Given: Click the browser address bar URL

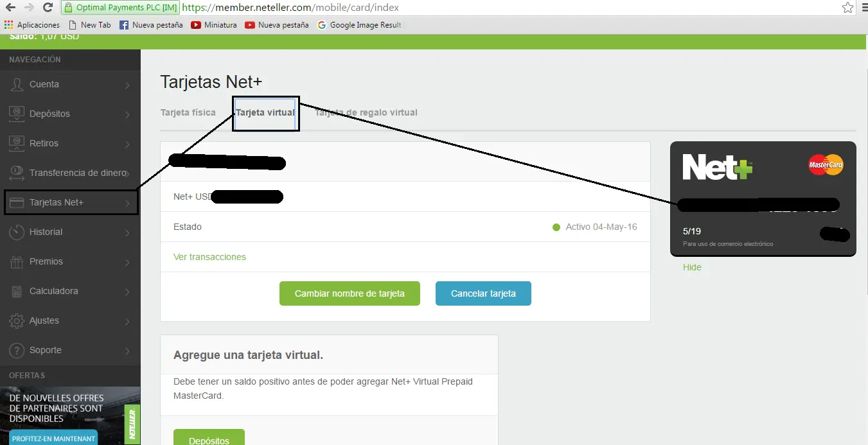Looking at the screenshot, I should point(290,8).
